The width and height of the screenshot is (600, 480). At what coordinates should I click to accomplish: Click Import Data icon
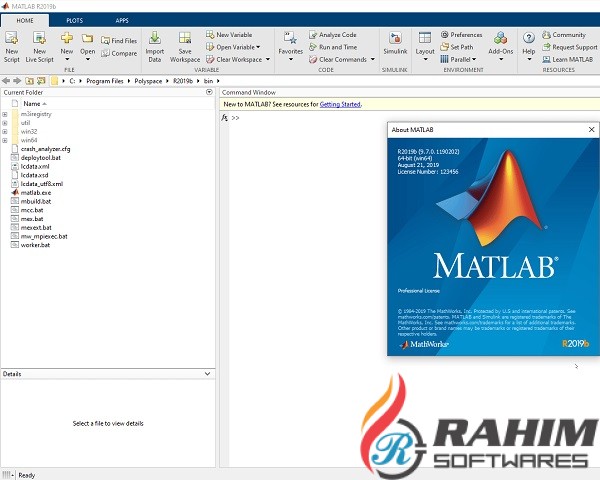pyautogui.click(x=155, y=38)
